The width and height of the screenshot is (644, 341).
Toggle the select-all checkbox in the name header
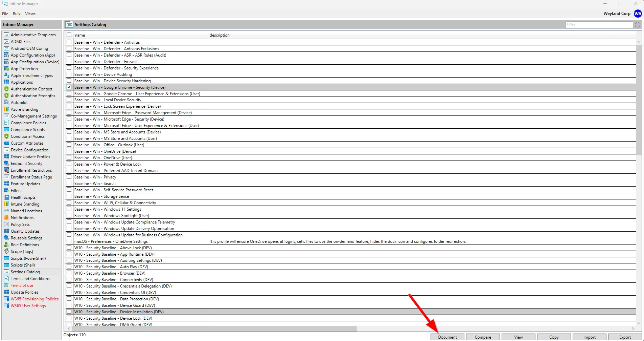[69, 35]
